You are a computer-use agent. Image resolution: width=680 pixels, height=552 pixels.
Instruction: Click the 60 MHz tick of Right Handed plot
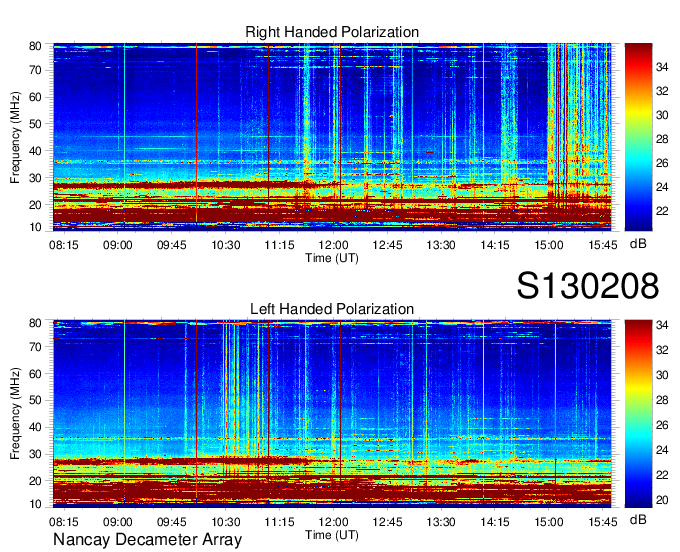tap(35, 97)
